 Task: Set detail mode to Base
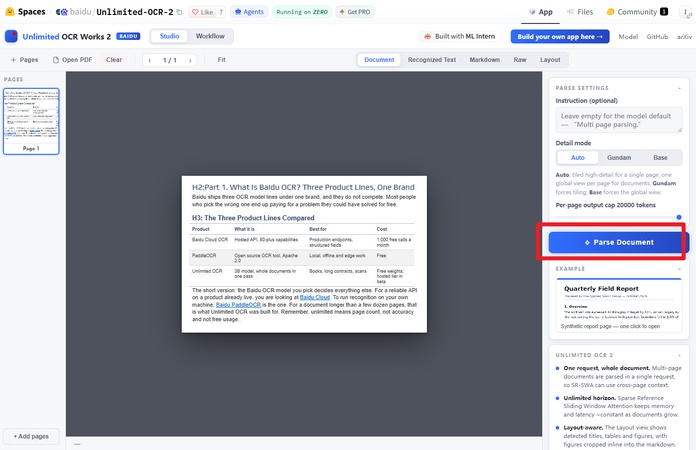(x=660, y=158)
